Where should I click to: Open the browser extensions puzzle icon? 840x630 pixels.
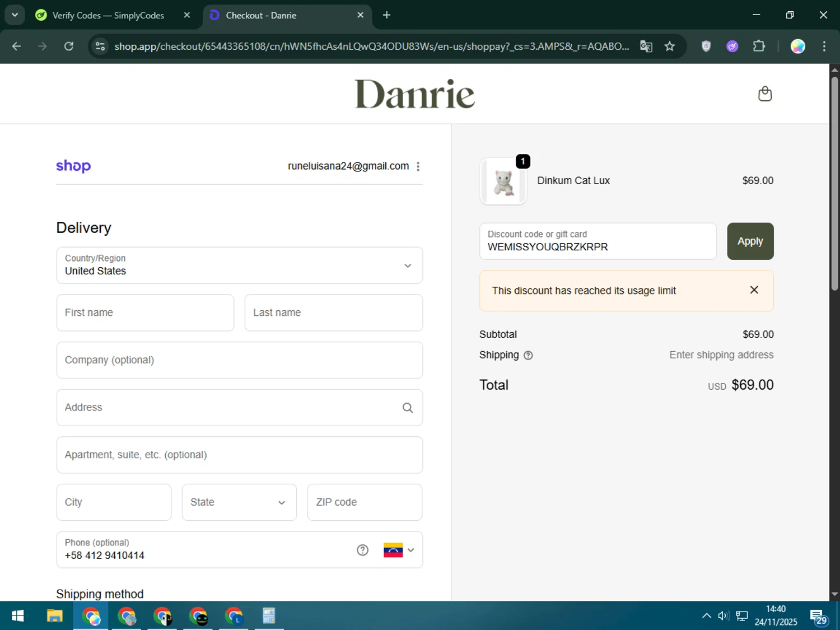[759, 46]
